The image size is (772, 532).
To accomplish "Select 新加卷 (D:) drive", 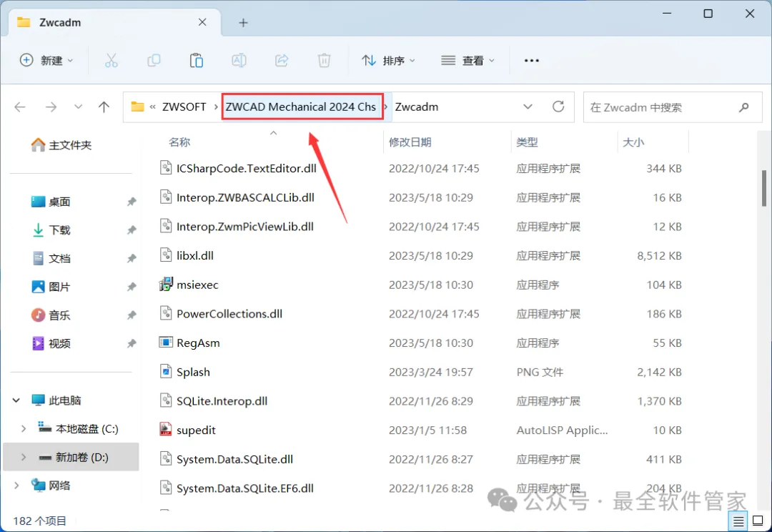I will click(71, 457).
